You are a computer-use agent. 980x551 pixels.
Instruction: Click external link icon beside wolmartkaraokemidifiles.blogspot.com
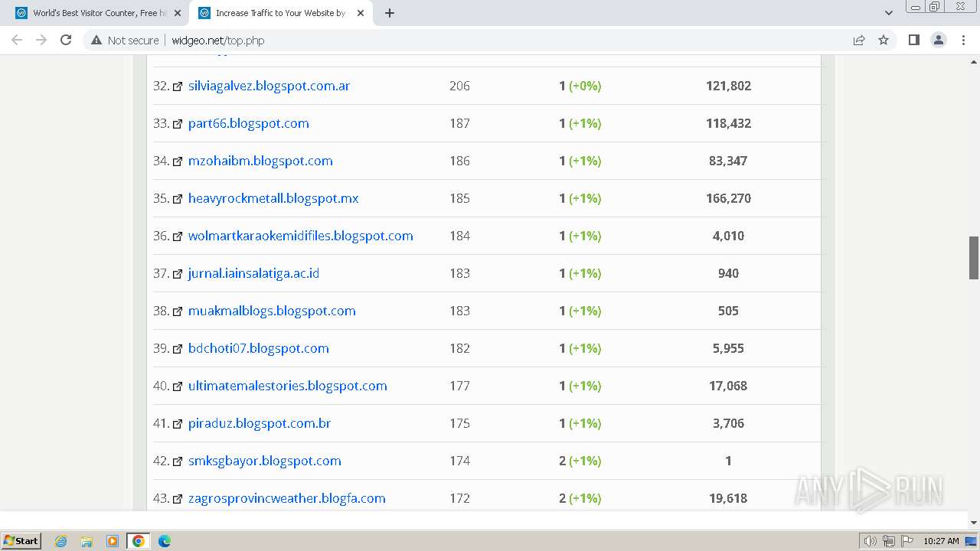coord(178,236)
